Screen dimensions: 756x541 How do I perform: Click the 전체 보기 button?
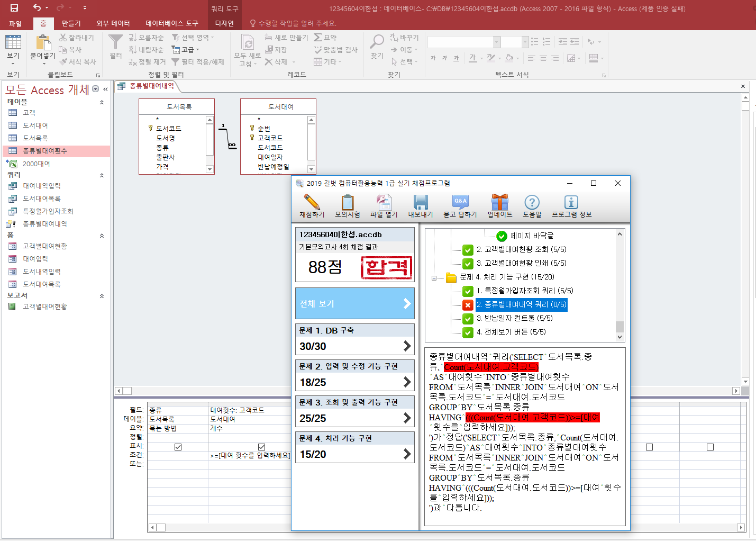click(x=354, y=303)
